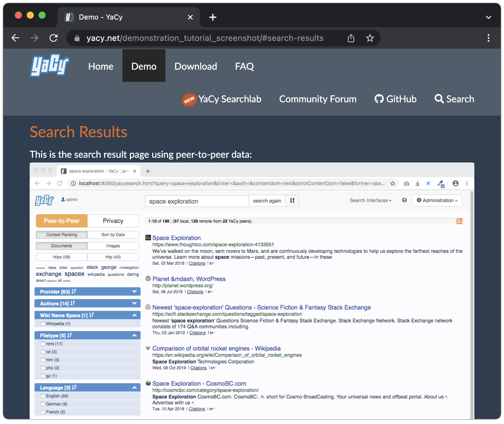The image size is (504, 424).
Task: Collapse the Language [3] facet chevron
Action: tap(134, 388)
